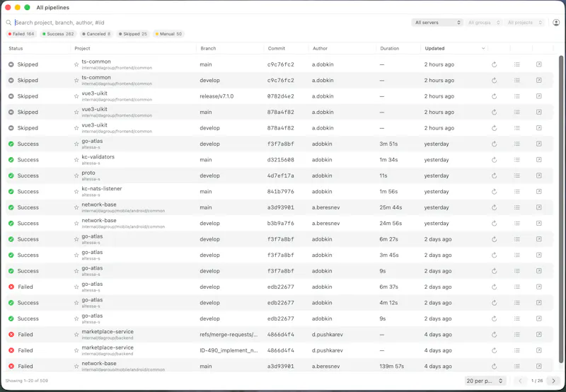The image size is (566, 392).
Task: Click branch ID-490_implement_n...
Action: [x=229, y=350]
